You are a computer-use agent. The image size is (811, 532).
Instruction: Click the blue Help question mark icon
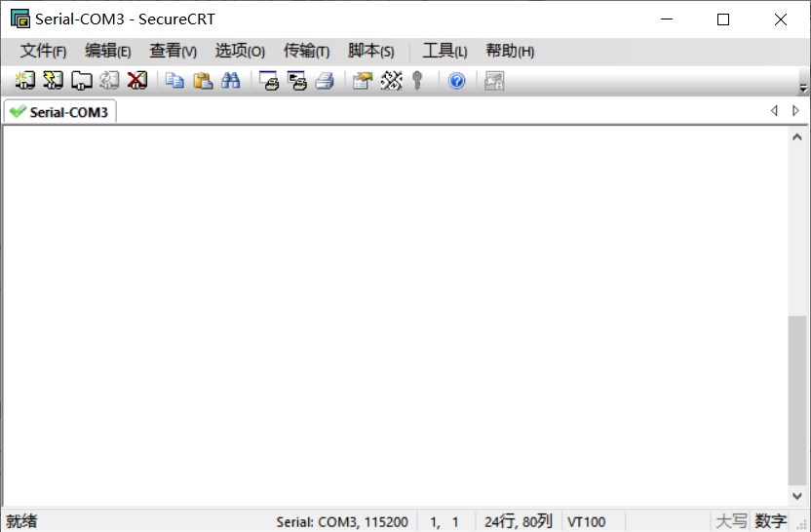(457, 81)
